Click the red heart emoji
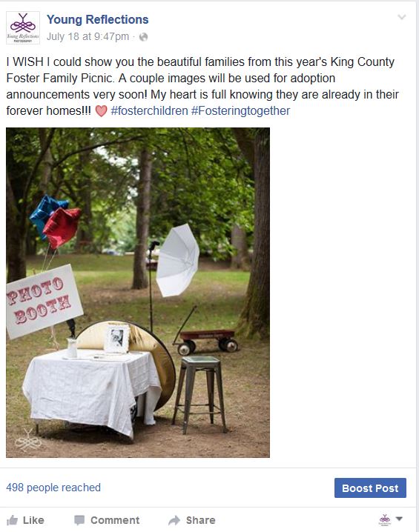The image size is (419, 532). click(x=101, y=111)
